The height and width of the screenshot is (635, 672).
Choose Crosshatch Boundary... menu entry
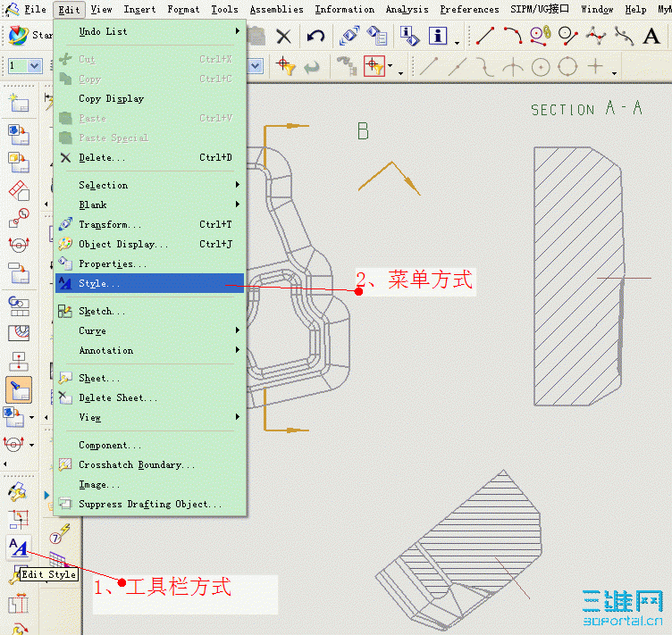click(x=149, y=464)
